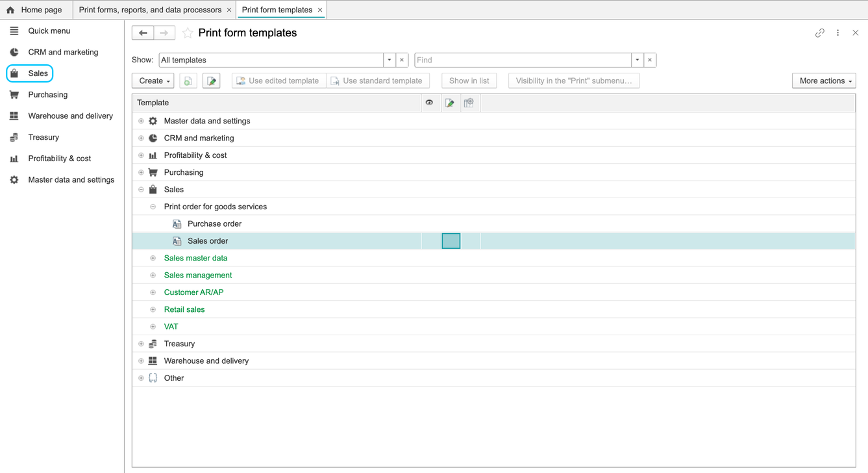This screenshot has width=868, height=473.
Task: Expand the Customer AR/AP group
Action: click(153, 292)
